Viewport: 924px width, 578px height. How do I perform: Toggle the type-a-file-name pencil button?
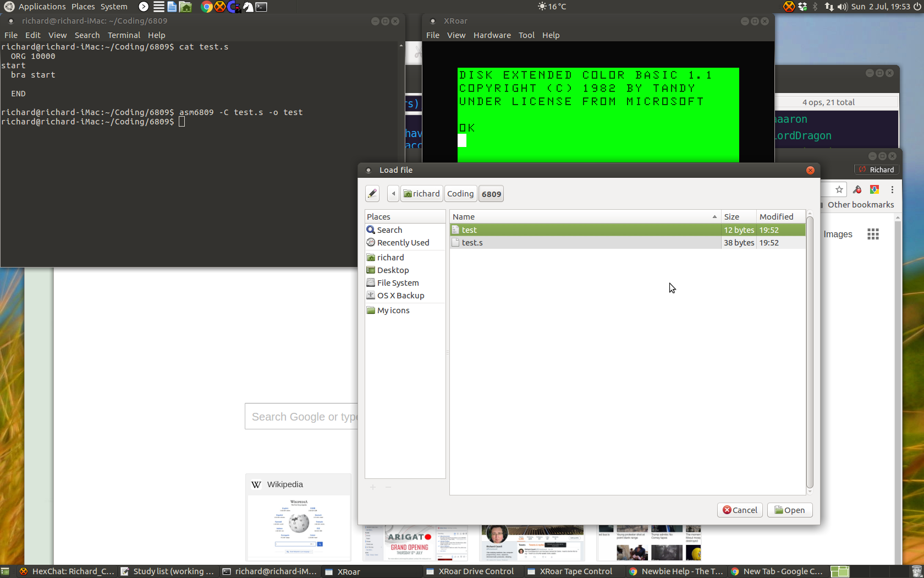[372, 194]
